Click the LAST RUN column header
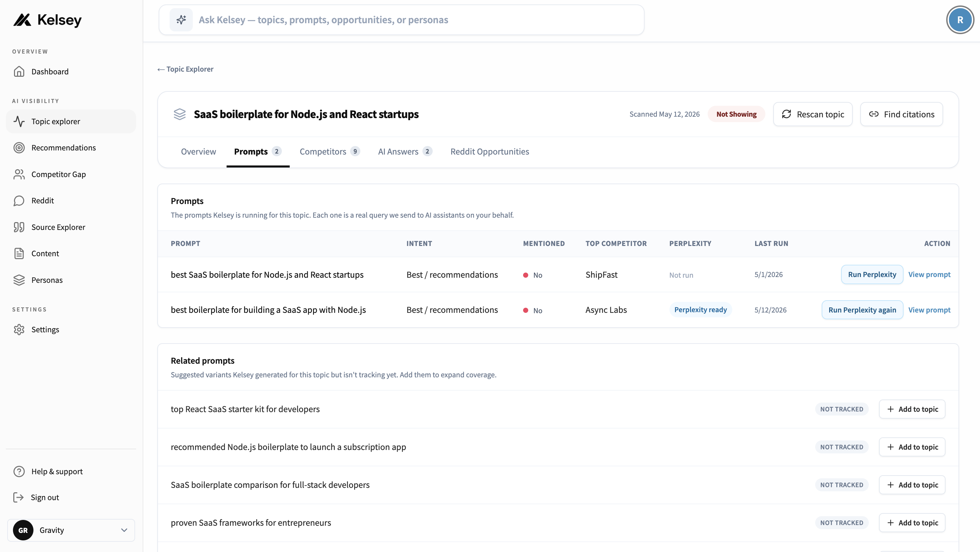 tap(771, 244)
